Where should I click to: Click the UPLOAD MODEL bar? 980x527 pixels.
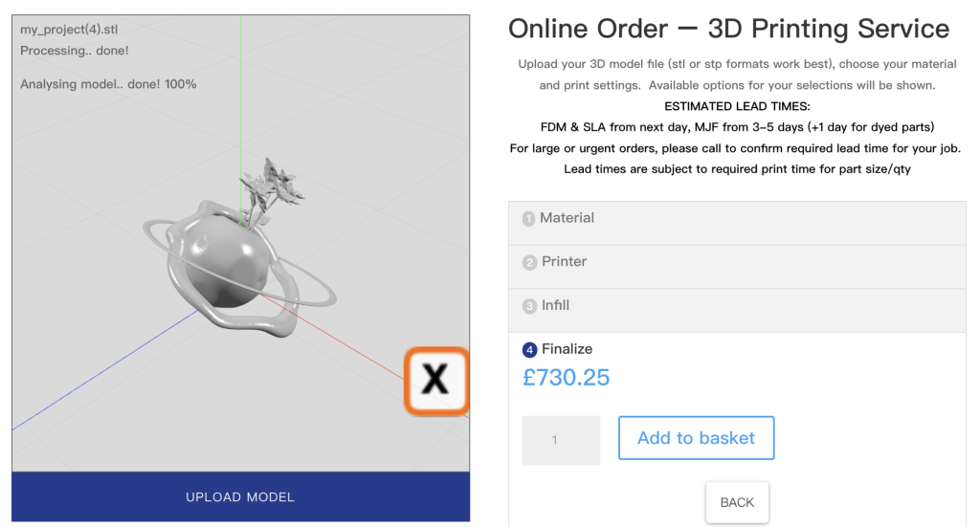[240, 497]
